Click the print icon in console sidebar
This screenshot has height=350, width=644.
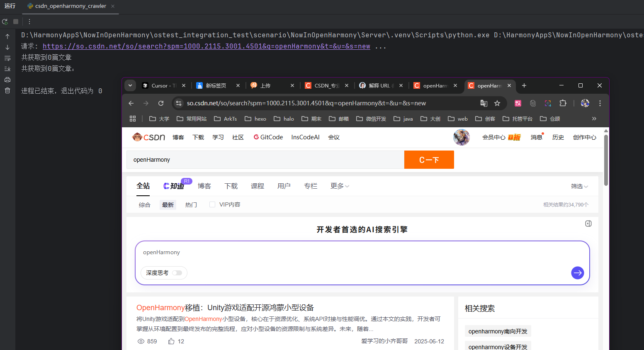pos(7,80)
